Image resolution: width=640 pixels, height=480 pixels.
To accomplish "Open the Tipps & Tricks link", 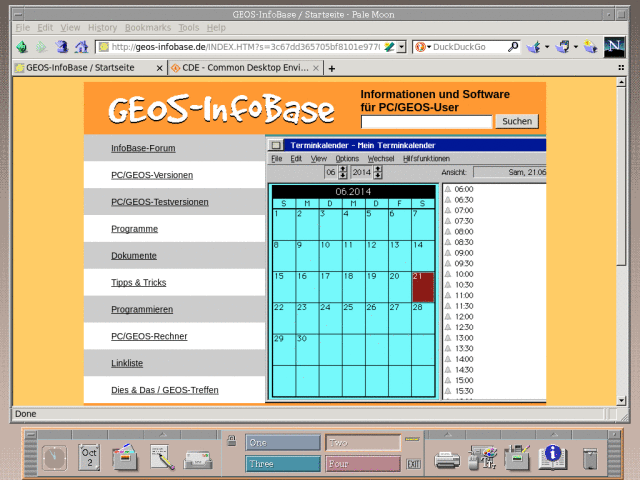I will coord(138,282).
